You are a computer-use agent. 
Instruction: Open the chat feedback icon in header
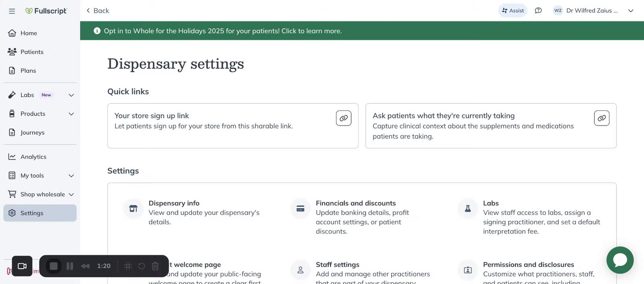538,11
